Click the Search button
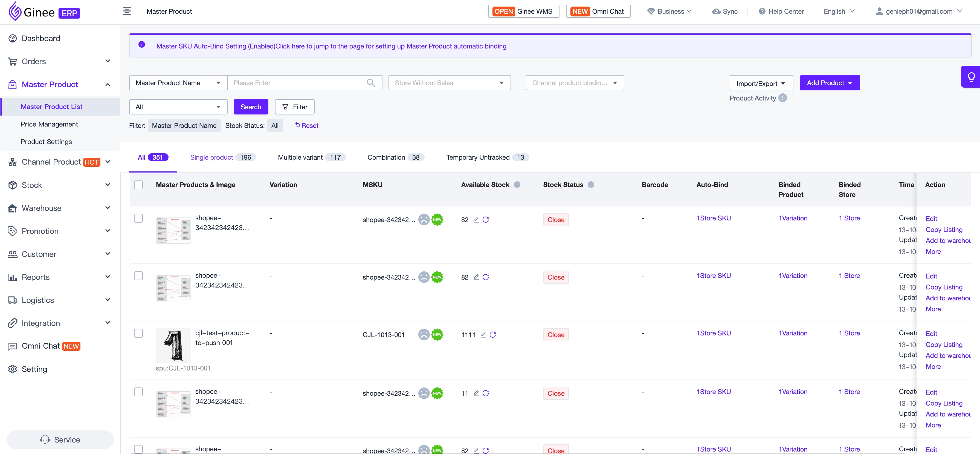This screenshot has width=980, height=454. (x=251, y=107)
